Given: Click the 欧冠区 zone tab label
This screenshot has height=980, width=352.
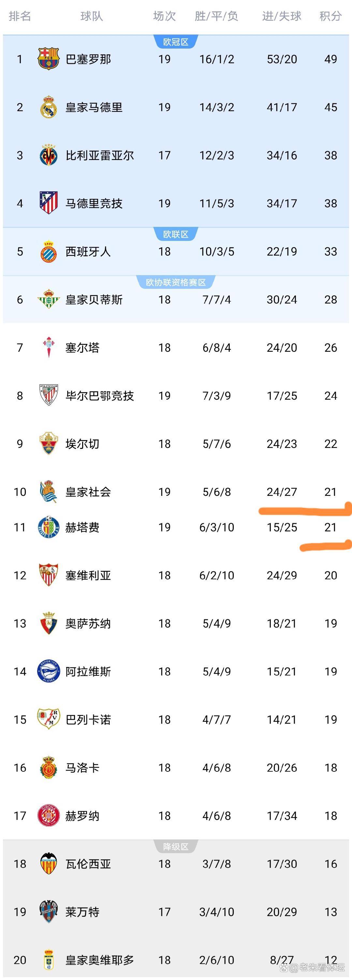Looking at the screenshot, I should [x=176, y=42].
